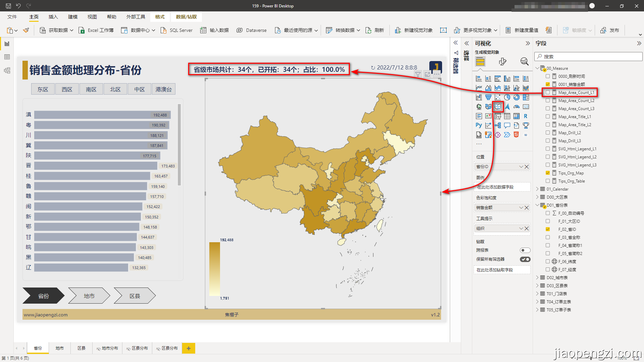The width and height of the screenshot is (644, 362).
Task: Select the gauge visual icon
Action: [517, 107]
